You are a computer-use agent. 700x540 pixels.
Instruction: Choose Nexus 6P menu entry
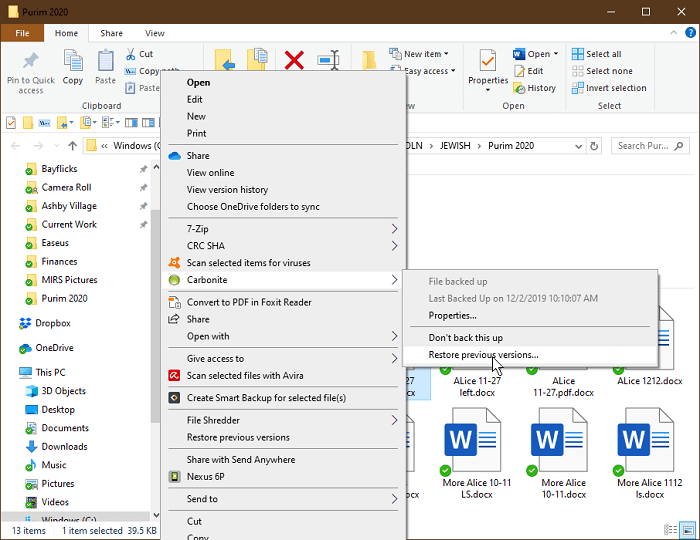click(x=284, y=477)
